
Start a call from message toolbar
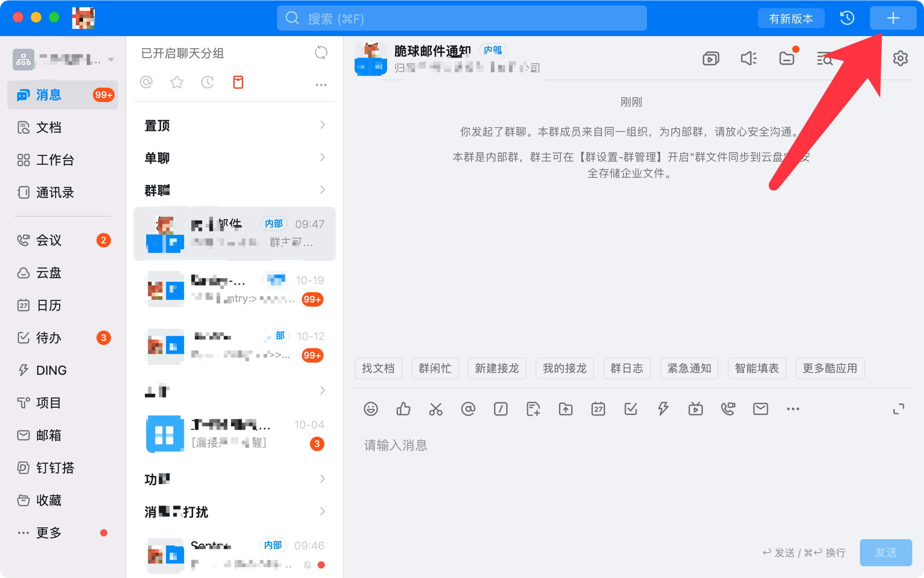tap(728, 409)
